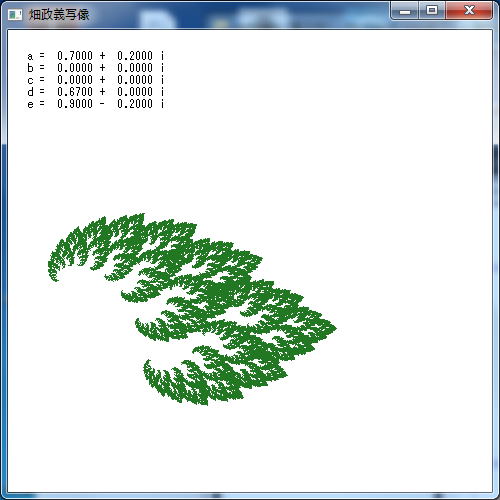The image size is (500, 500).
Task: Select the imaginary value 0.0000 of parameter c
Action: 135,80
